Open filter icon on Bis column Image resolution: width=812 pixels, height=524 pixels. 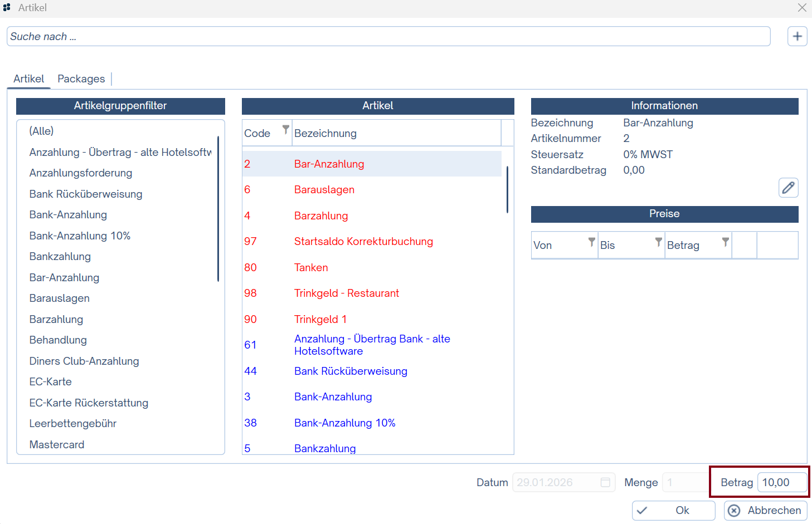coord(658,242)
